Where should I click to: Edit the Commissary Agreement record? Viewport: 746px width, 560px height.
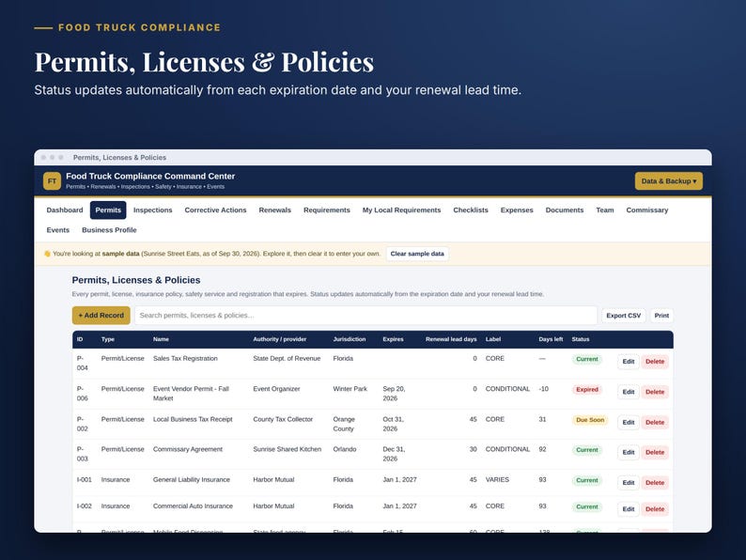(x=629, y=453)
